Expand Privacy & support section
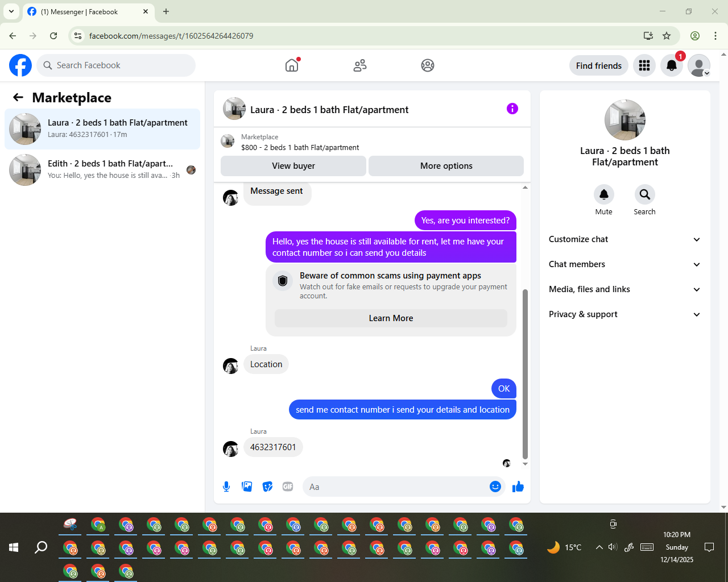 [x=624, y=314]
